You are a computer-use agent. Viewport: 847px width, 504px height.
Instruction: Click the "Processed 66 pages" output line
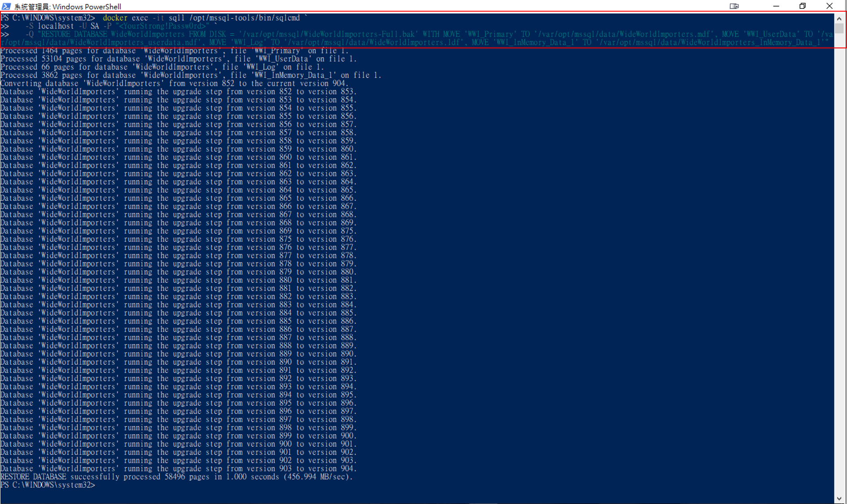coord(162,67)
